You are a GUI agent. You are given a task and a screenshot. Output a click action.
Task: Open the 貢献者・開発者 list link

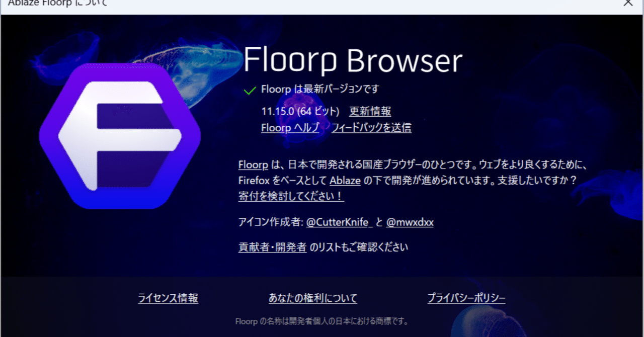pyautogui.click(x=273, y=247)
